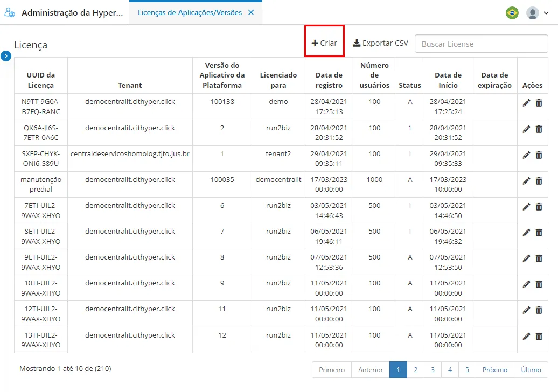Open the Brazil flag language selector
Image resolution: width=558 pixels, height=392 pixels.
click(512, 13)
